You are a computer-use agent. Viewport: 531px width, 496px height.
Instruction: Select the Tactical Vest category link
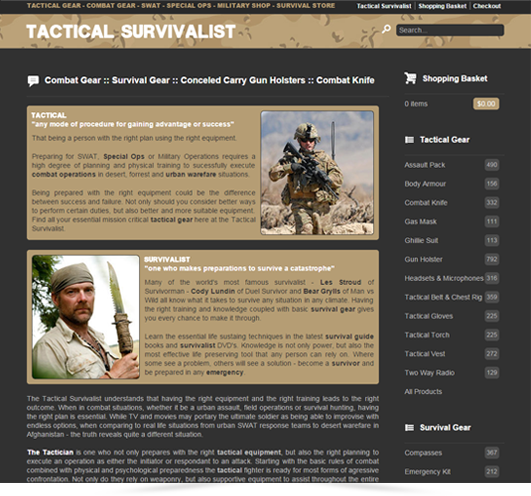425,354
